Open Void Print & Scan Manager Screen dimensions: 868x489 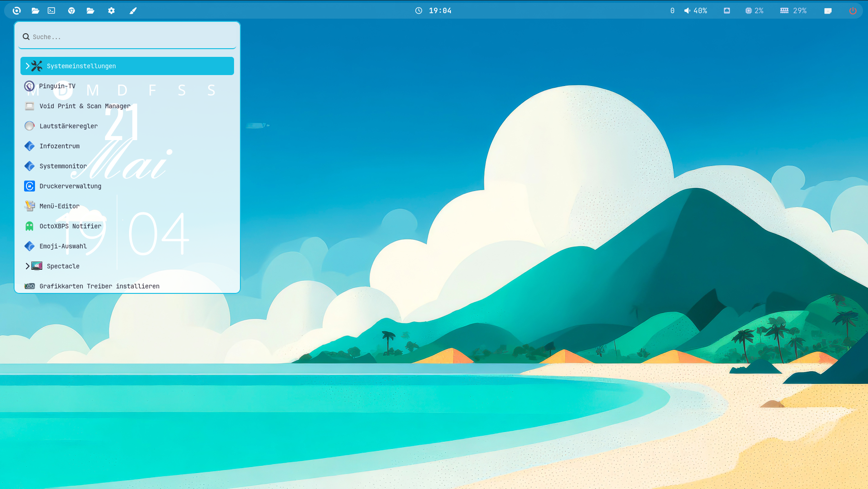(x=127, y=106)
